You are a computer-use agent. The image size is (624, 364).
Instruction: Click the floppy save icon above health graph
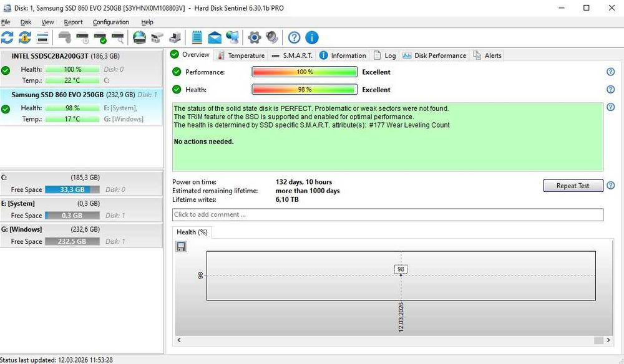click(x=181, y=247)
